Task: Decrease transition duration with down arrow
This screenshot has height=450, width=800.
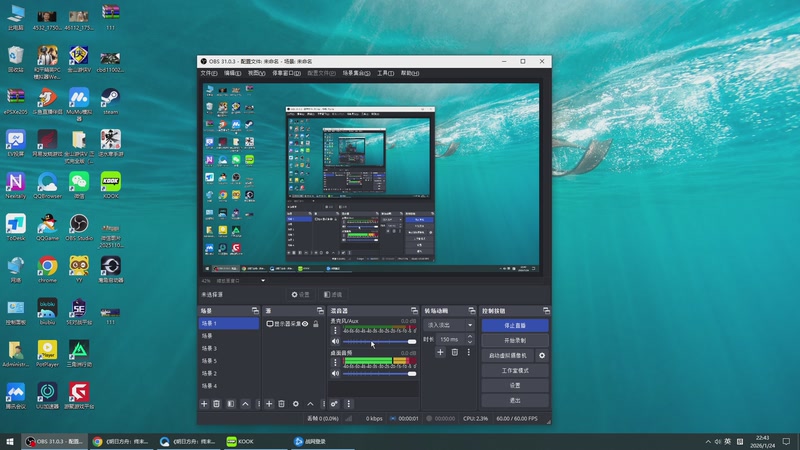Action: [469, 342]
